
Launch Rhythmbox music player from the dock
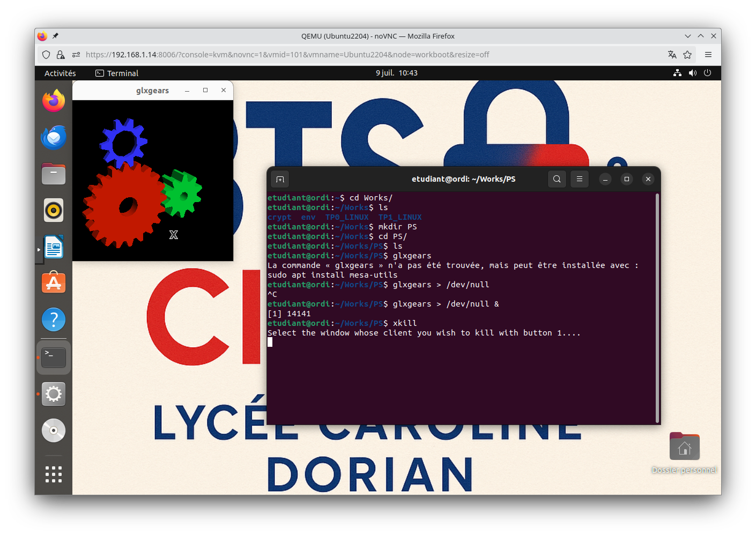(x=54, y=211)
